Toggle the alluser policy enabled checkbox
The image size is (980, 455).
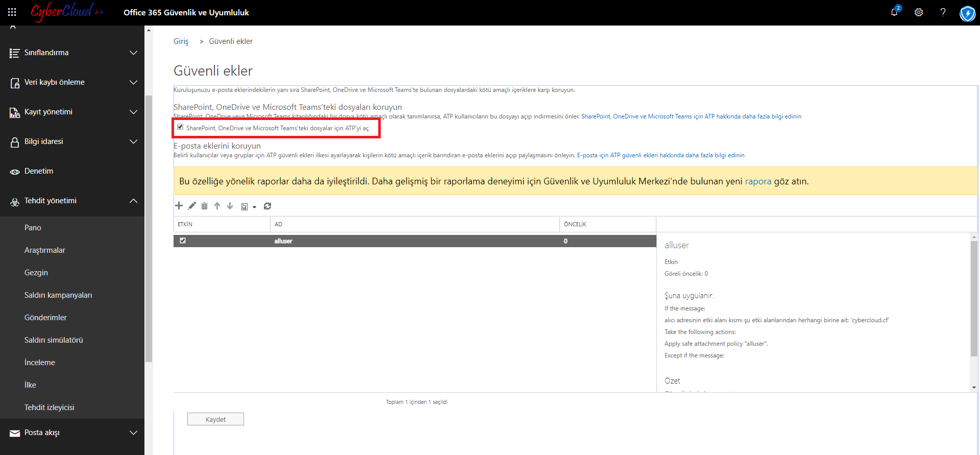coord(183,241)
